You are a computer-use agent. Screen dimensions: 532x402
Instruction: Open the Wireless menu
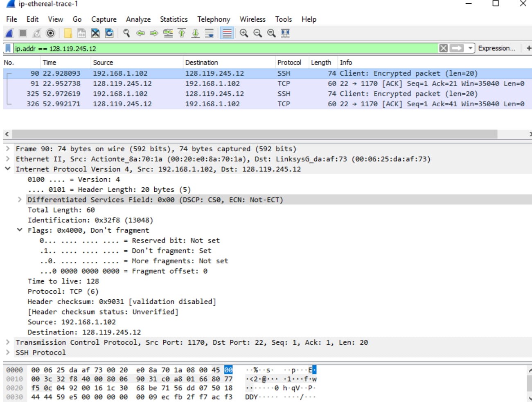click(252, 19)
